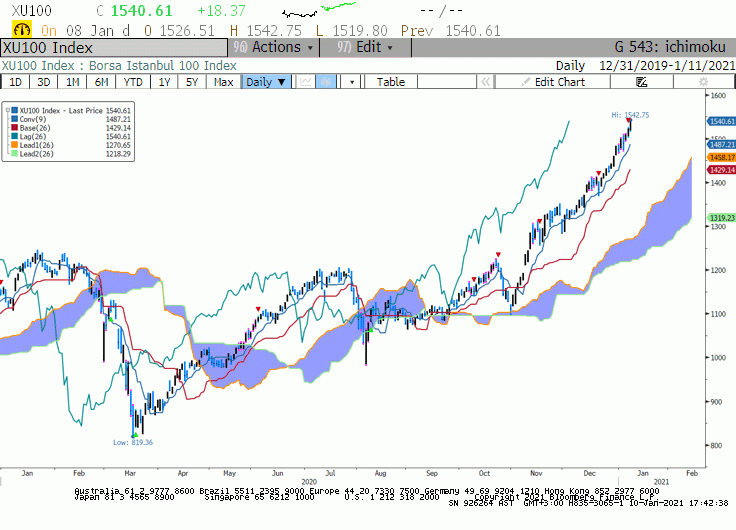Viewport: 736px width, 530px height.
Task: Open the Table view button
Action: (x=391, y=82)
